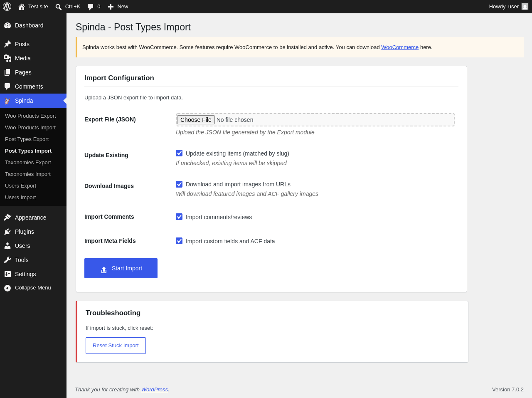Click Howdy, user account link
Screen dimensions: 532x398
504,7
